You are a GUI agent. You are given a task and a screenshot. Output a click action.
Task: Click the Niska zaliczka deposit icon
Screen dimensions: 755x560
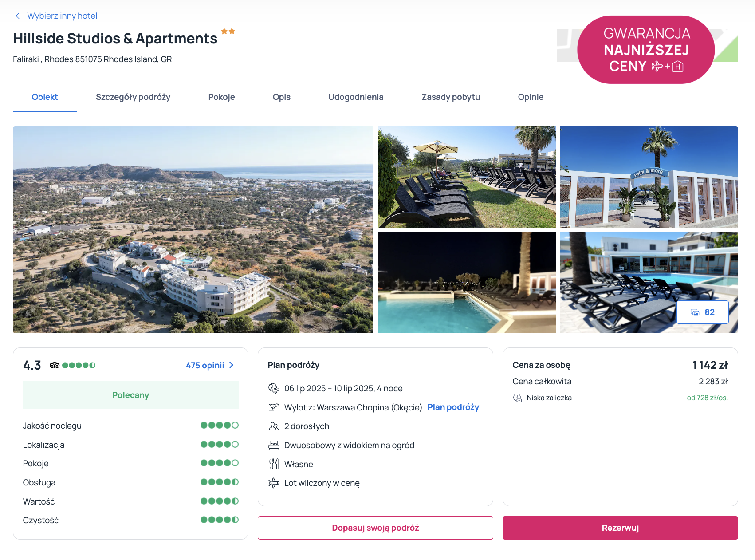[517, 398]
